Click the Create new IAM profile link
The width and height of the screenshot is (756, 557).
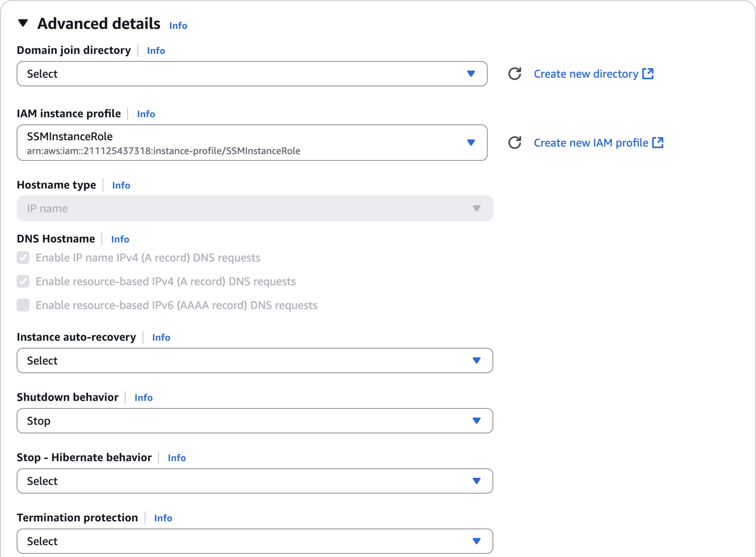(591, 143)
